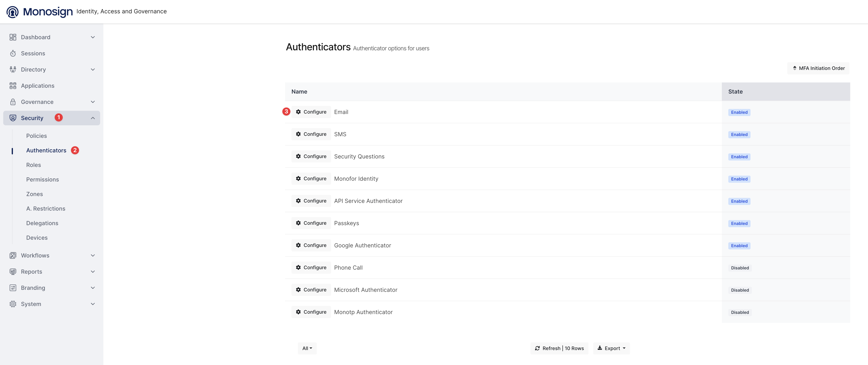Click the Security shield icon
This screenshot has height=365, width=868.
coord(13,118)
